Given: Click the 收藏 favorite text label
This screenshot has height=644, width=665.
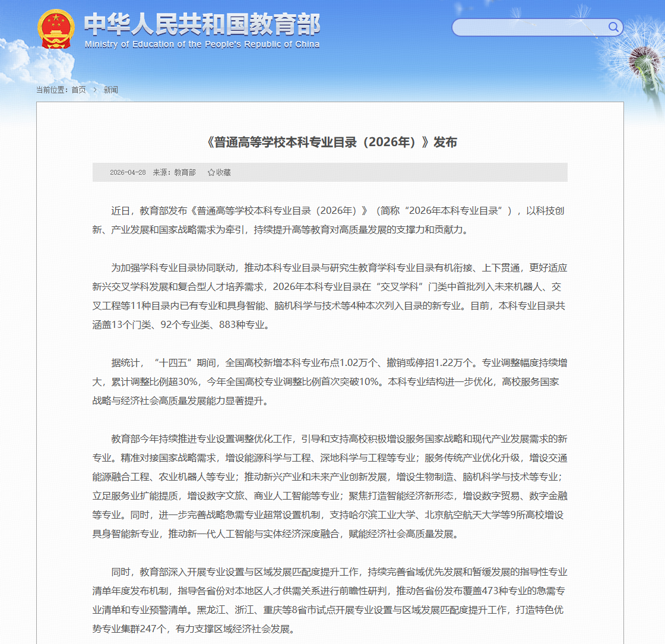Looking at the screenshot, I should pos(223,172).
